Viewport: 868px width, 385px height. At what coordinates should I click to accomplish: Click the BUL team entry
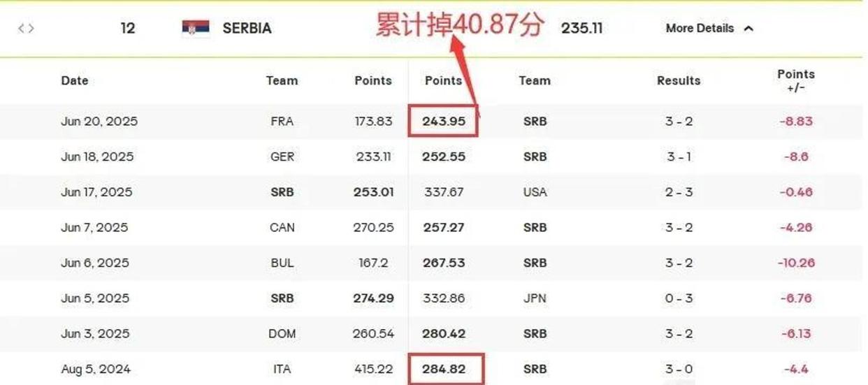282,263
